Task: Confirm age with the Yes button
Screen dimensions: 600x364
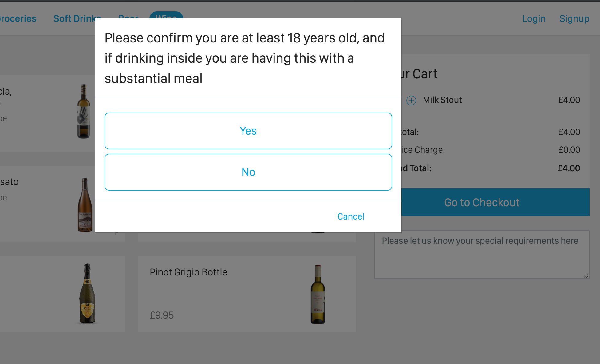Action: [248, 131]
